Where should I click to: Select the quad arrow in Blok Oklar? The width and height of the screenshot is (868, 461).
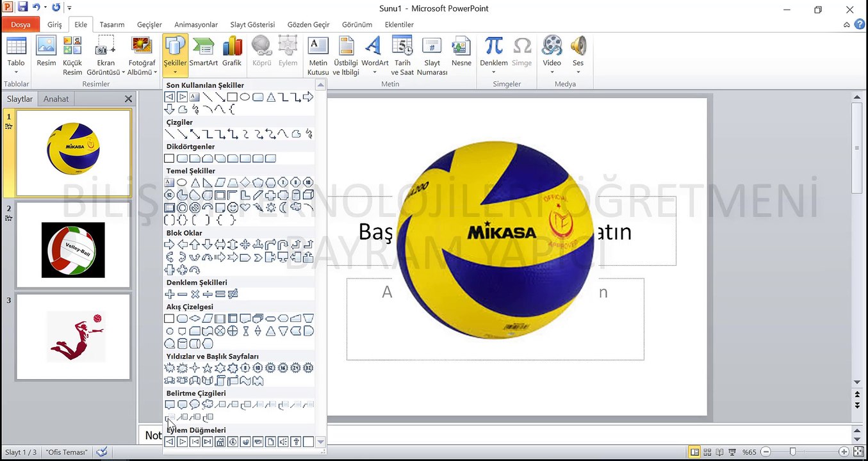(x=245, y=245)
